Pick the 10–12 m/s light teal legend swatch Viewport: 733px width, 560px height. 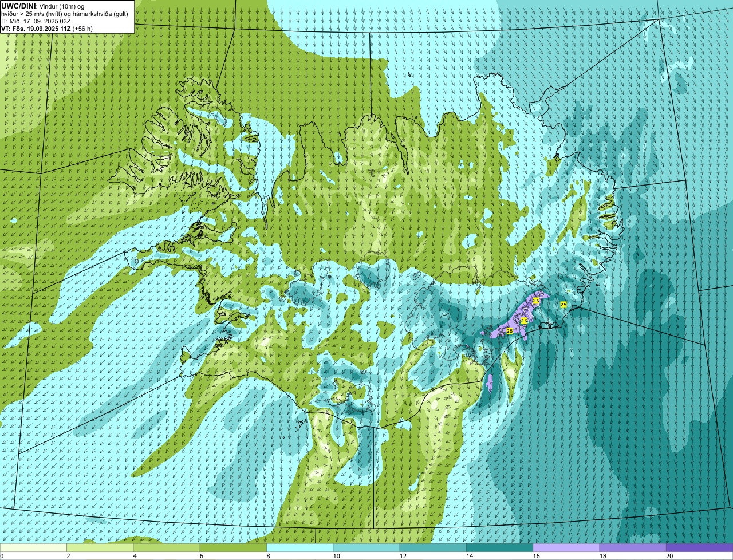366,547
